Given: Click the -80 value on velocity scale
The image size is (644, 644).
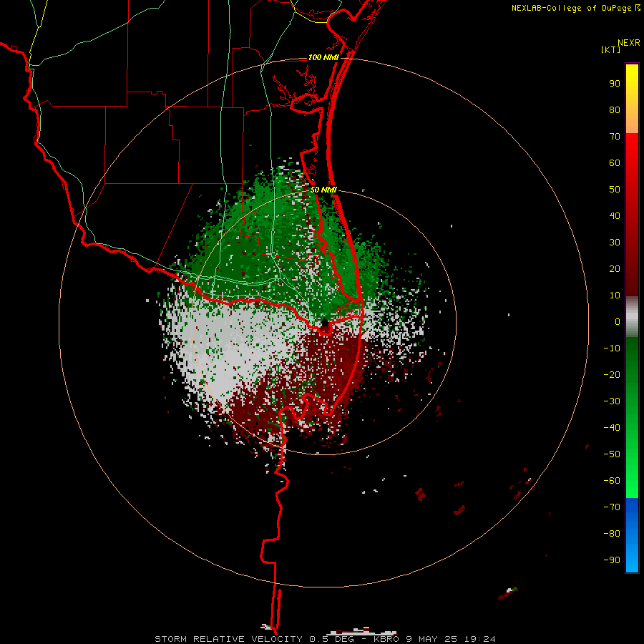Looking at the screenshot, I should click(x=612, y=534).
